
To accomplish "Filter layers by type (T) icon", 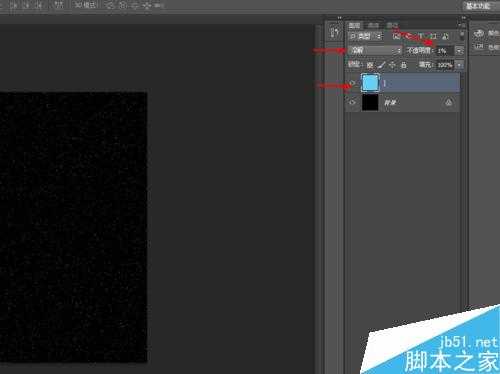I will pyautogui.click(x=421, y=36).
